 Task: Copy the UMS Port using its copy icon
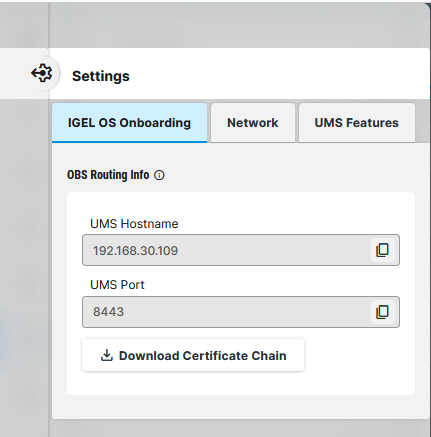coord(383,312)
